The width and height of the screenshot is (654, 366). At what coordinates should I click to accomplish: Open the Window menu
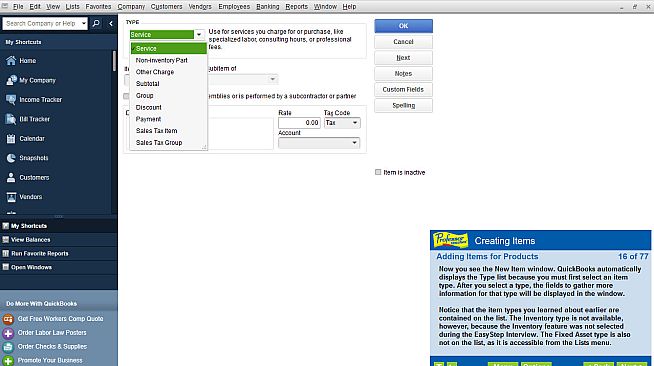(325, 7)
